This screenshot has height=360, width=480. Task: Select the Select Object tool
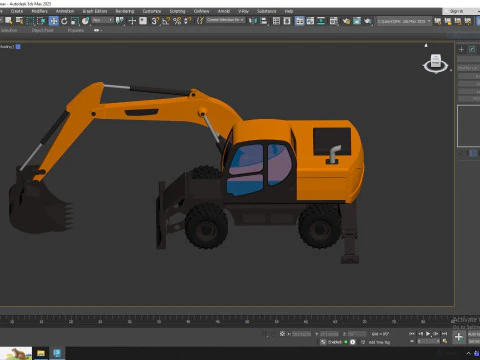(x=9, y=21)
